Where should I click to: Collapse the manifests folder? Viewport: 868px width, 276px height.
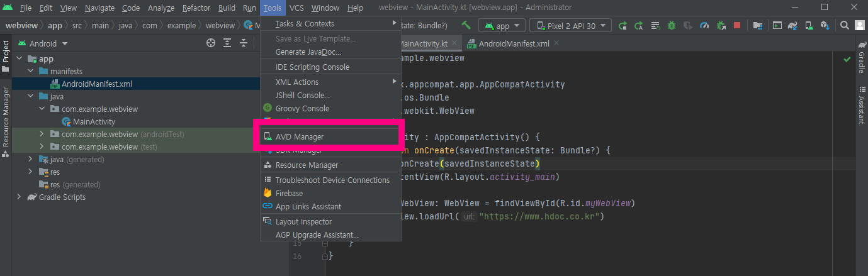coord(31,71)
